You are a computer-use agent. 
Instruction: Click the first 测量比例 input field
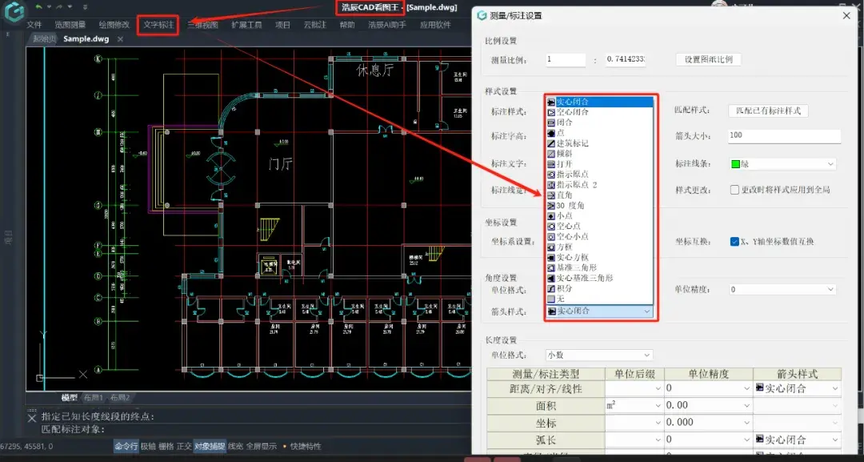point(565,60)
